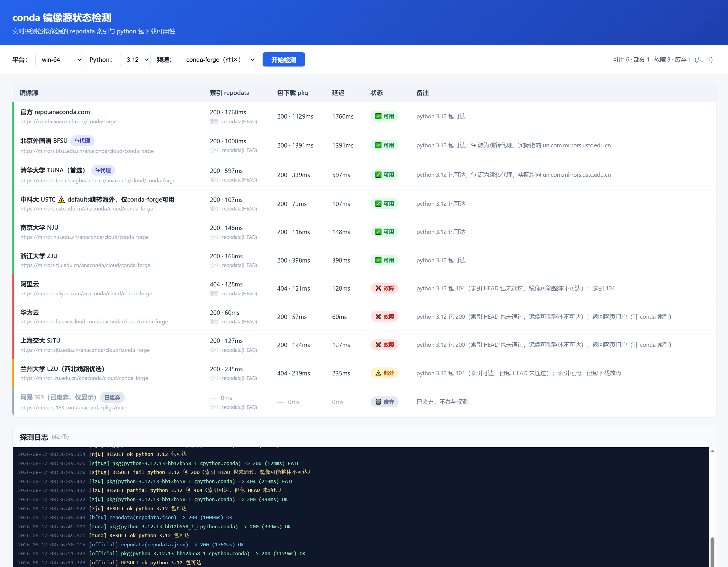Viewport: 728px width, 567px height.
Task: Click the 可用 status badge in the 北京外国语 BFSU row
Action: [x=384, y=145]
